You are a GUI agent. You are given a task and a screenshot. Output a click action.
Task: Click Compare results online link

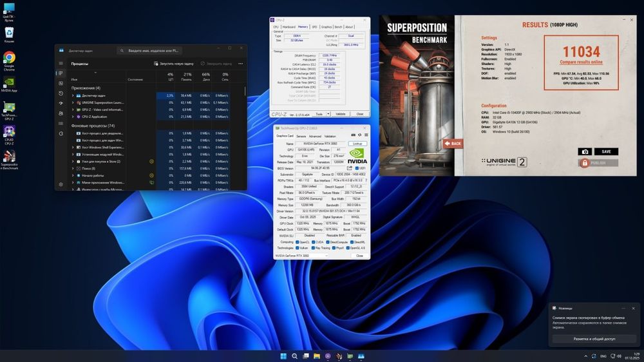(x=581, y=62)
